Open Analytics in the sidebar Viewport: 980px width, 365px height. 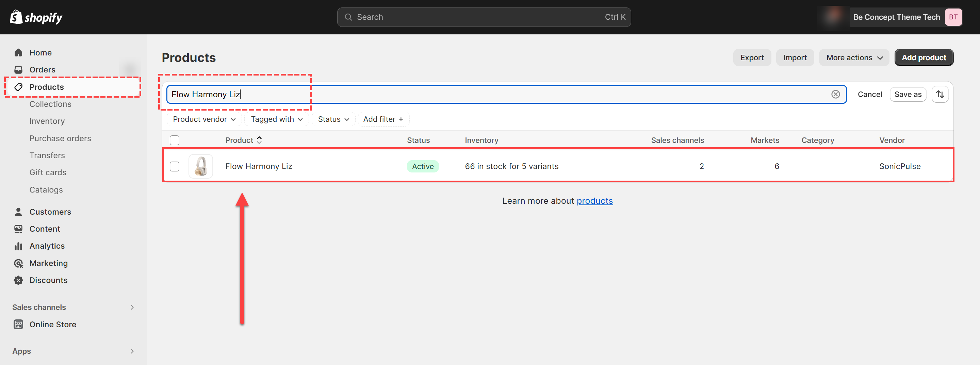[47, 246]
